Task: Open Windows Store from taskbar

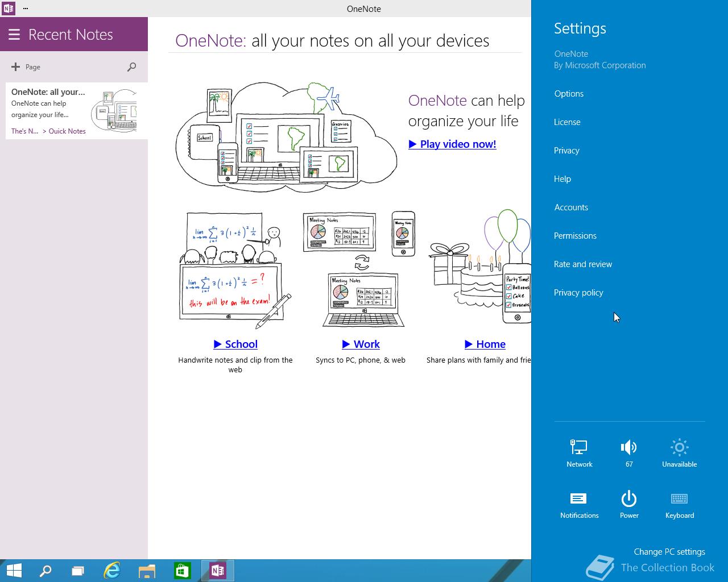Action: 182,571
